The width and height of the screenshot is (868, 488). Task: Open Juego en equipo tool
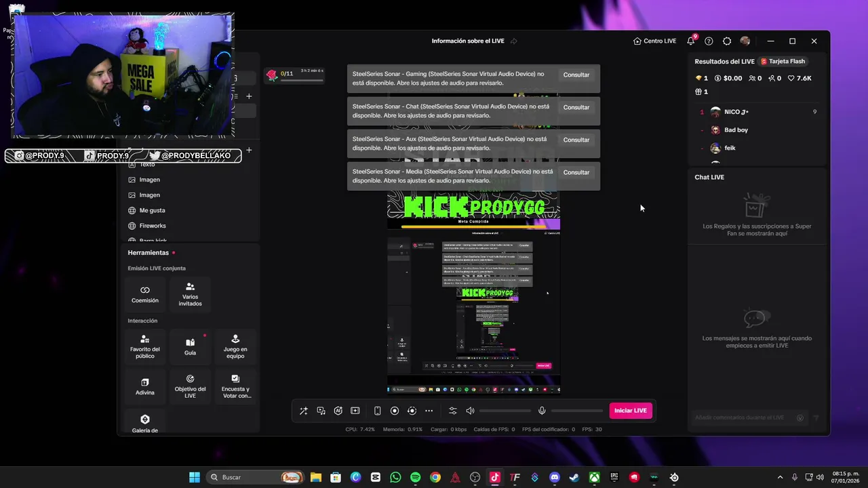click(x=235, y=346)
